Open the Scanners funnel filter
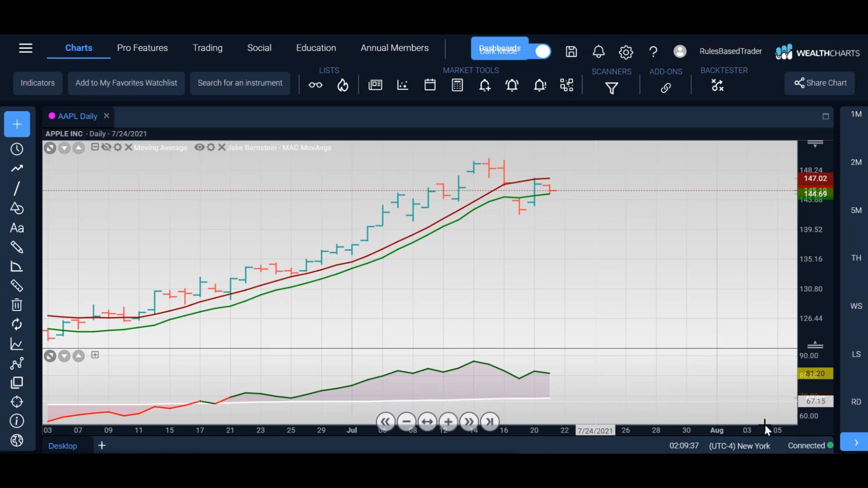This screenshot has height=488, width=868. (x=612, y=88)
